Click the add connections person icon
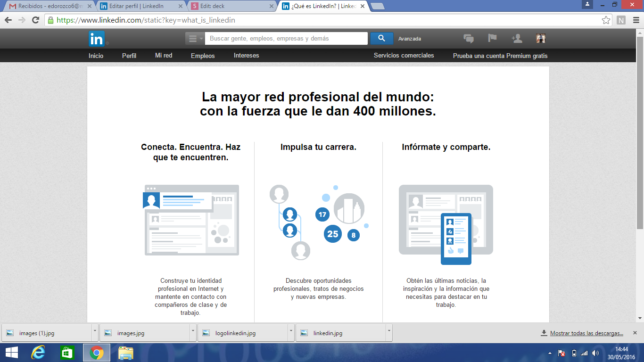Viewport: 644px width, 362px height. coord(516,39)
